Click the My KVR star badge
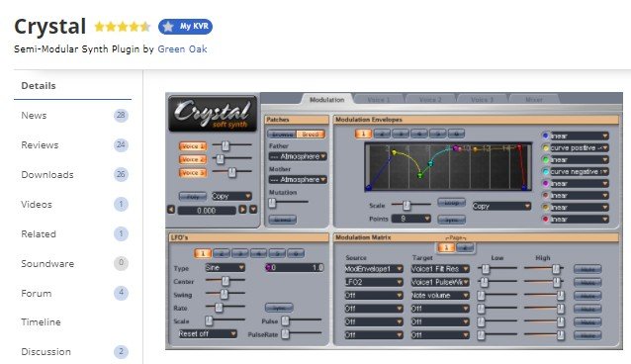631x364 pixels. pos(185,27)
